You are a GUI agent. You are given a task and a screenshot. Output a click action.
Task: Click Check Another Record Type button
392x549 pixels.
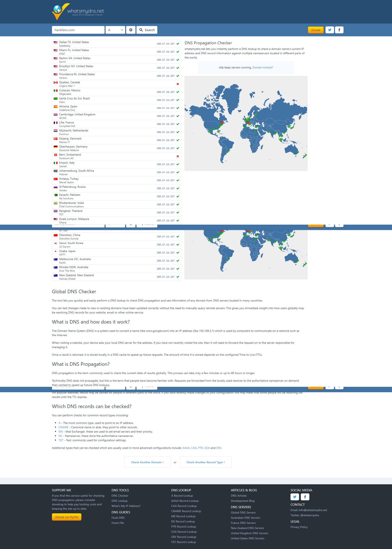[x=205, y=462]
